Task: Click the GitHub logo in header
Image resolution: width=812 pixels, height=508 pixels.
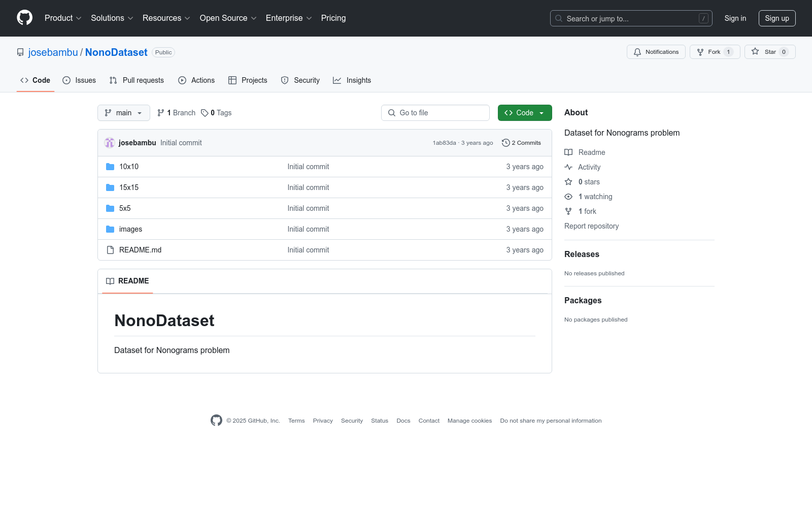Action: 24,18
